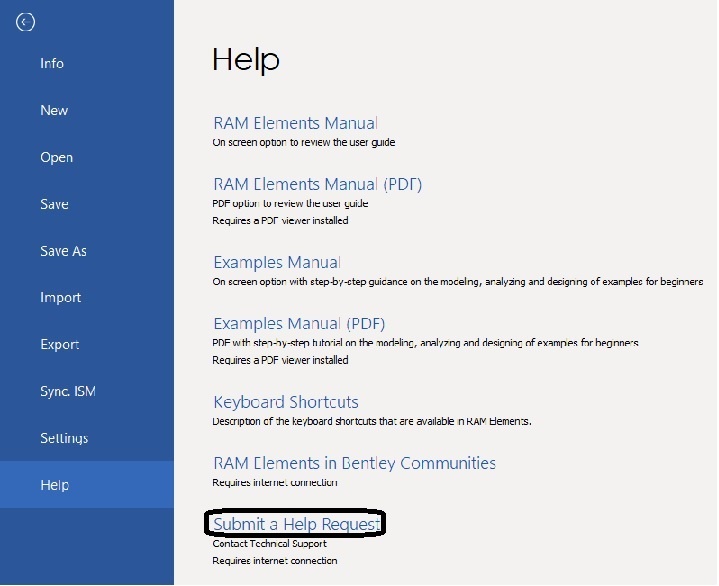Select Sync. ISM entry

coord(68,391)
